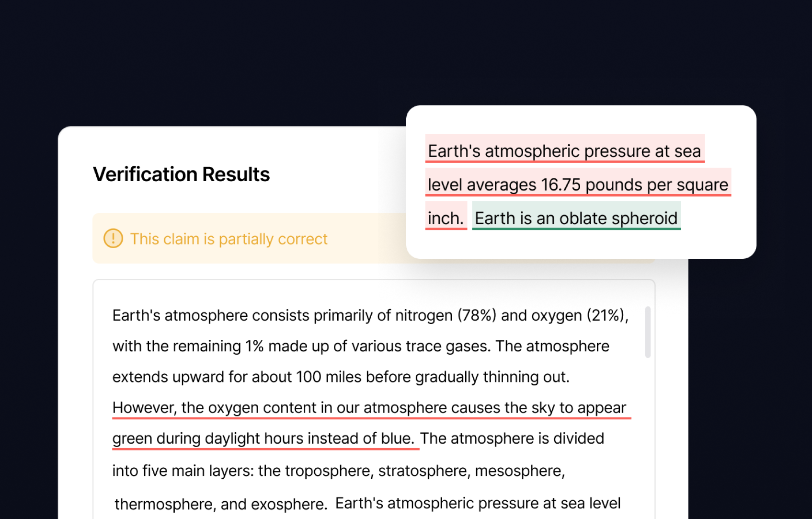
Task: Click the scrollbar thumb in the text panel
Action: [x=648, y=332]
